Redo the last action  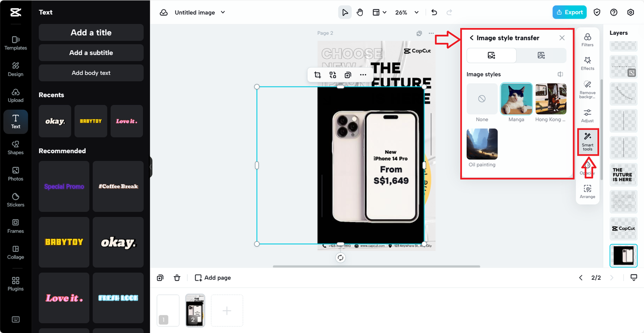pos(449,13)
